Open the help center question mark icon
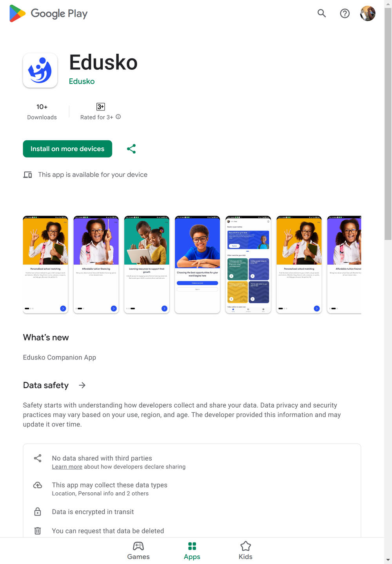The width and height of the screenshot is (392, 564). 345,13
